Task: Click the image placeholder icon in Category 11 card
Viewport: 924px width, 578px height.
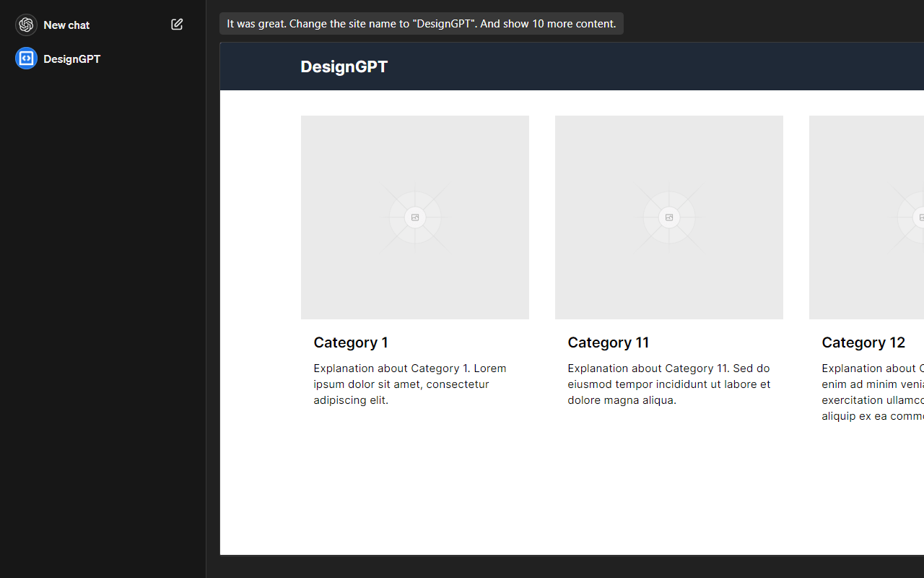Action: tap(668, 217)
